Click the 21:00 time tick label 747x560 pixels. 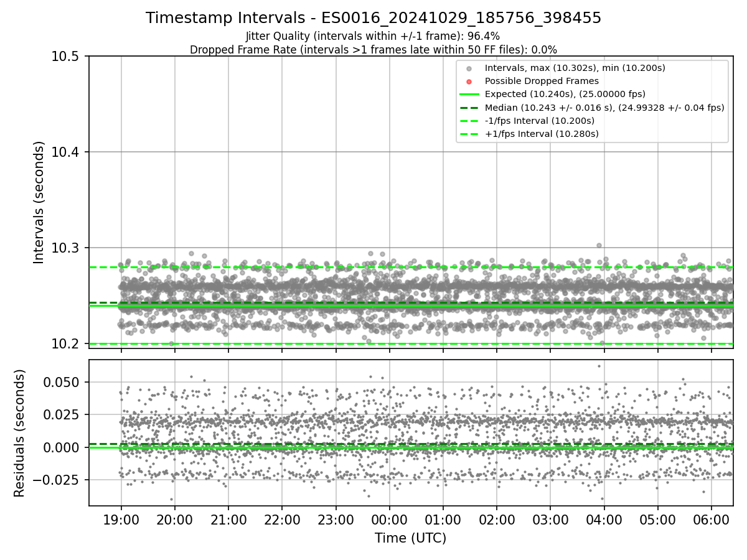point(228,519)
